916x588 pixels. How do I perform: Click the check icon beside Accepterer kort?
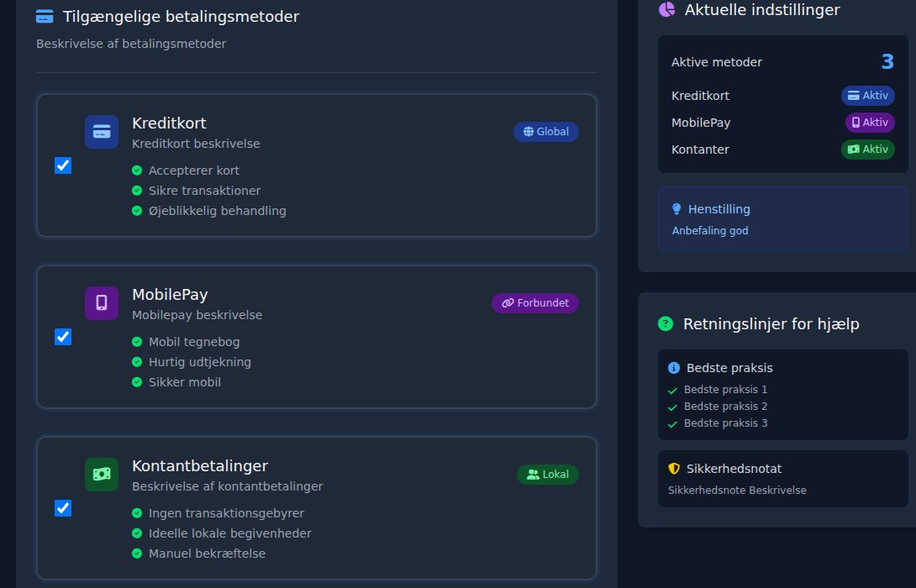click(137, 171)
